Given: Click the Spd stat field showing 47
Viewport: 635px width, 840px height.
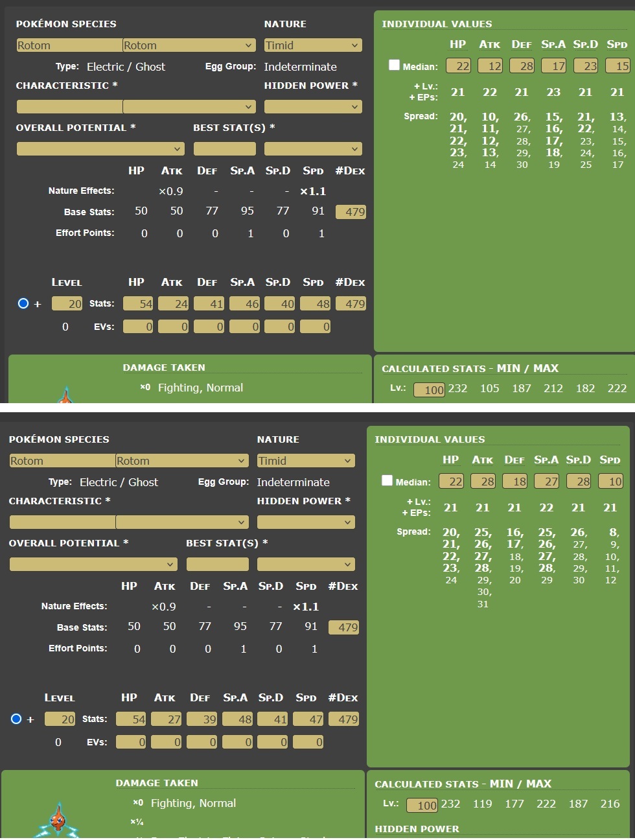Looking at the screenshot, I should [308, 719].
